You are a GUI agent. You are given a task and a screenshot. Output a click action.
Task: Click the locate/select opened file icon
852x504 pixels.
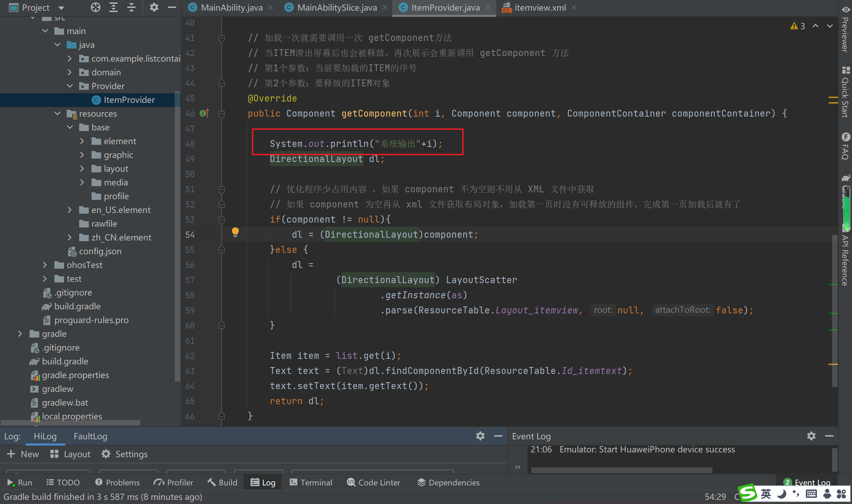click(95, 7)
